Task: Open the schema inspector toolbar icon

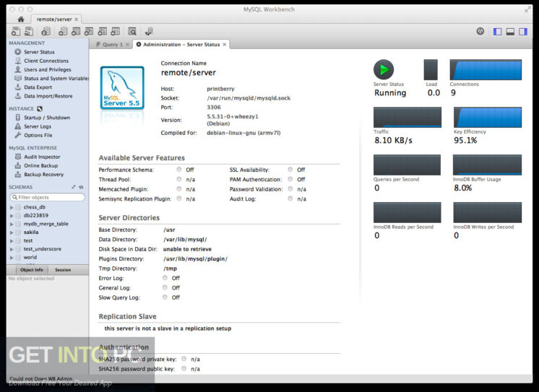Action: coord(46,32)
